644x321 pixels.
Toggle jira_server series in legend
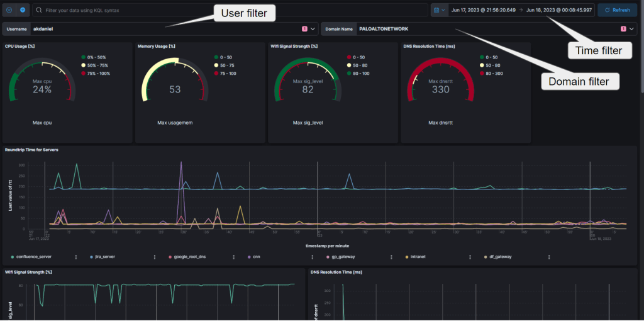(x=112, y=257)
